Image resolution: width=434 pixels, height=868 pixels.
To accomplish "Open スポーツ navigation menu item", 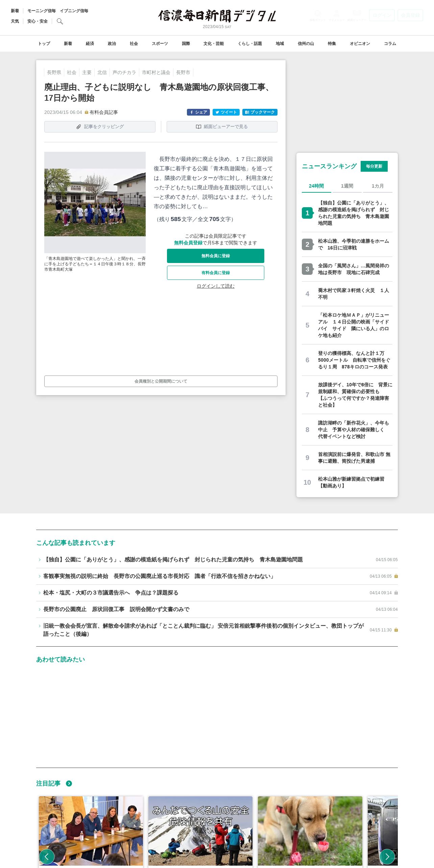I will pyautogui.click(x=160, y=44).
